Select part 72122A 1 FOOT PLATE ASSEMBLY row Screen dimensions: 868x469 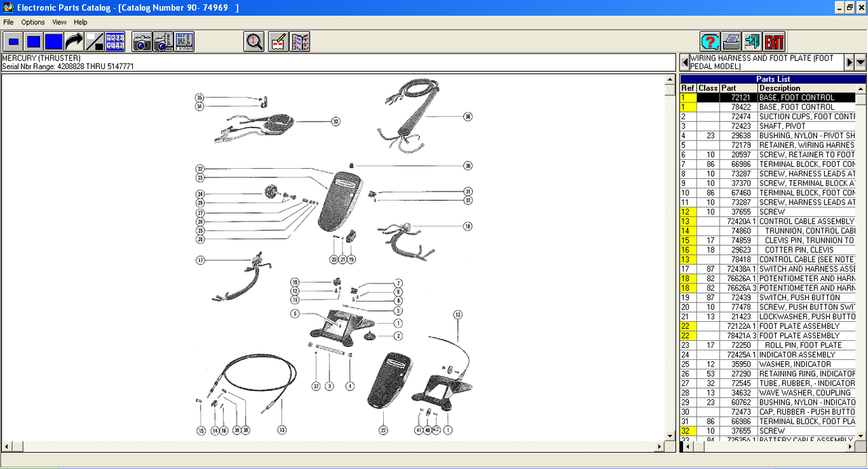(768, 326)
